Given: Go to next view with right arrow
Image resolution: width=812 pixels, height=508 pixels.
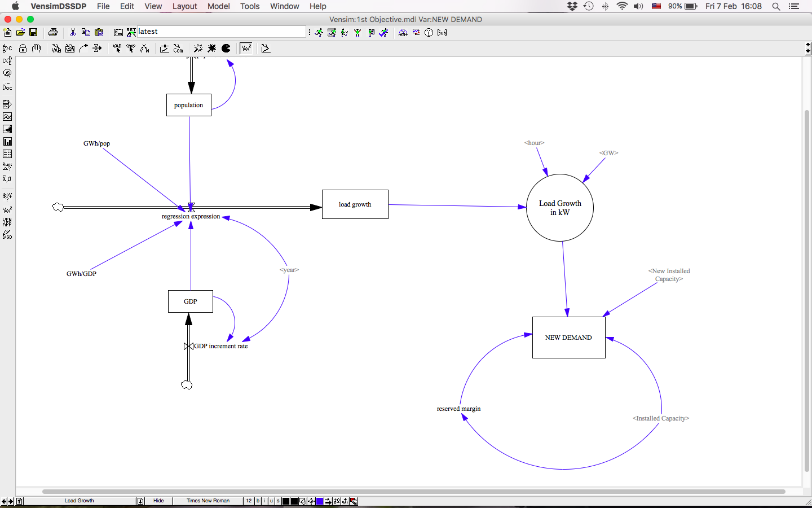Looking at the screenshot, I should click(x=11, y=501).
